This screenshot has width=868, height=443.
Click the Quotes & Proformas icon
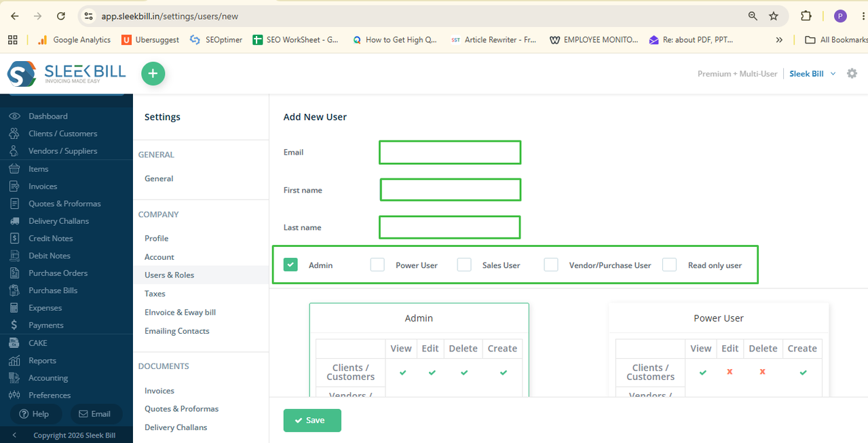point(14,204)
